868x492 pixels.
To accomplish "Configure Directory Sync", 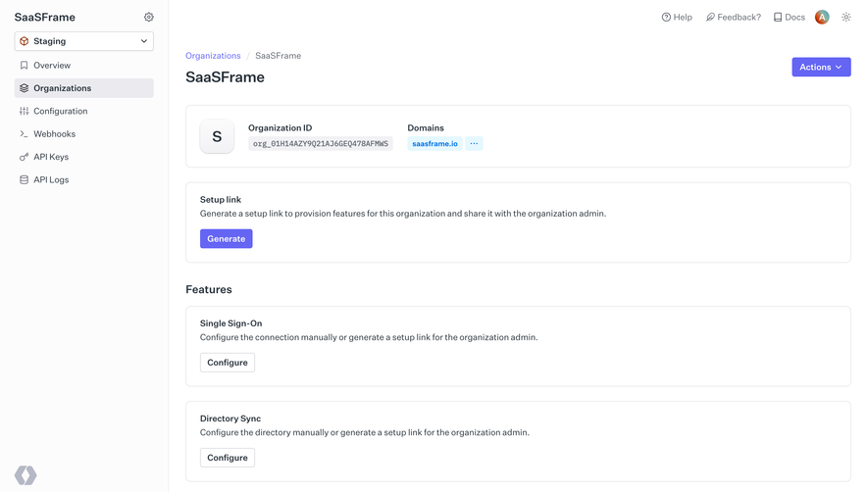I will 228,458.
